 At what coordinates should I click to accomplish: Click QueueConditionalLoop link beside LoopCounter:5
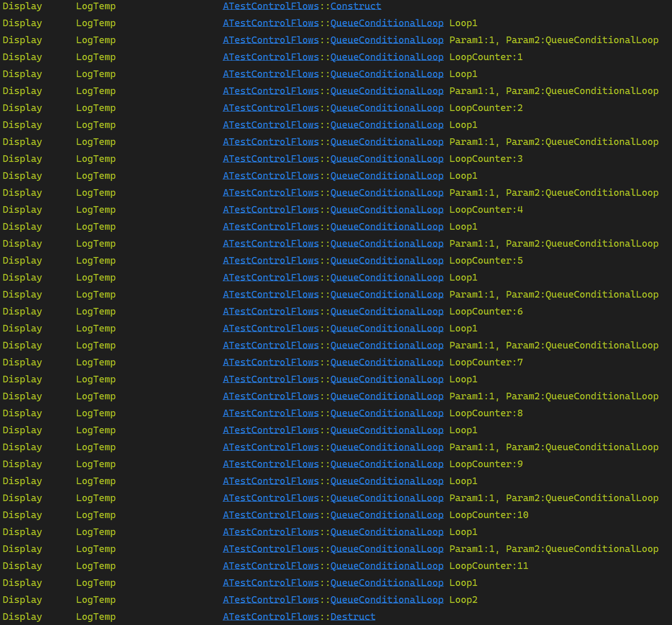pyautogui.click(x=387, y=261)
